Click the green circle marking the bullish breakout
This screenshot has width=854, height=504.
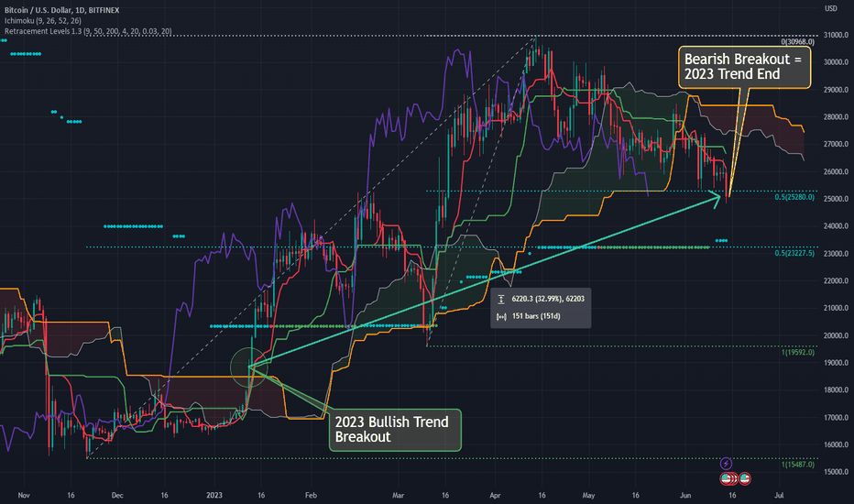(x=249, y=367)
